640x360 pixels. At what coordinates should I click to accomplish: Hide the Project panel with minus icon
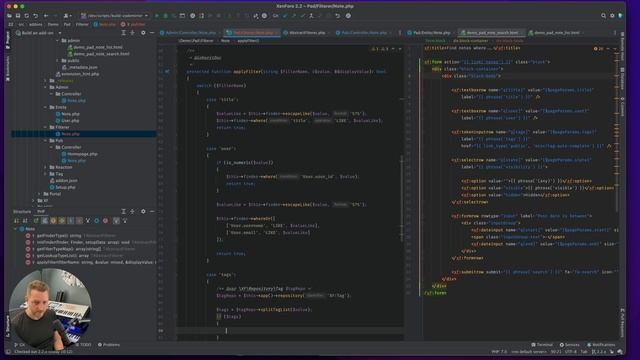(152, 33)
